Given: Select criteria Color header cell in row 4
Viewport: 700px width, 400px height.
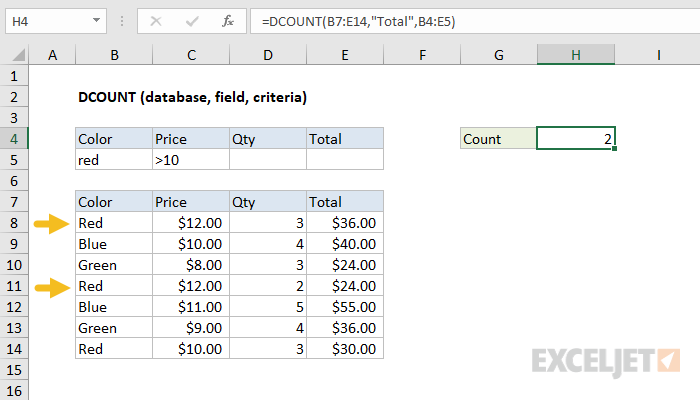Looking at the screenshot, I should [x=114, y=139].
